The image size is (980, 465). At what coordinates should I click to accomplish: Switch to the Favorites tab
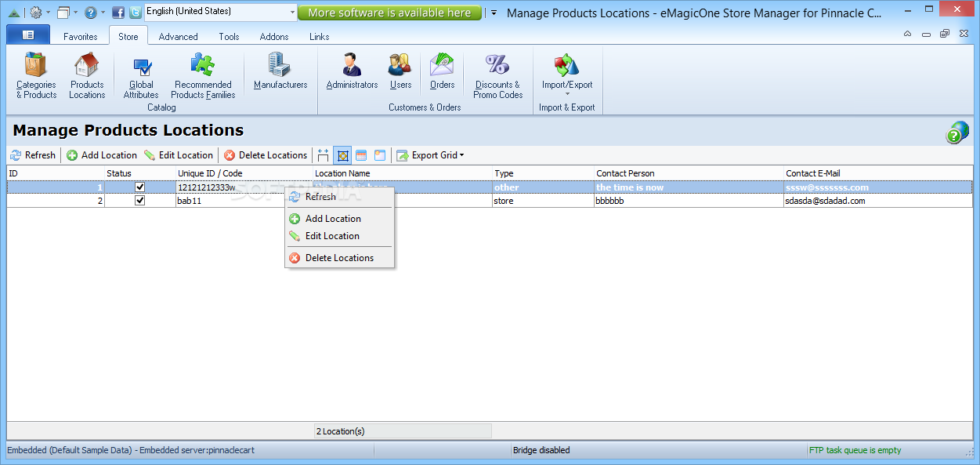point(81,37)
